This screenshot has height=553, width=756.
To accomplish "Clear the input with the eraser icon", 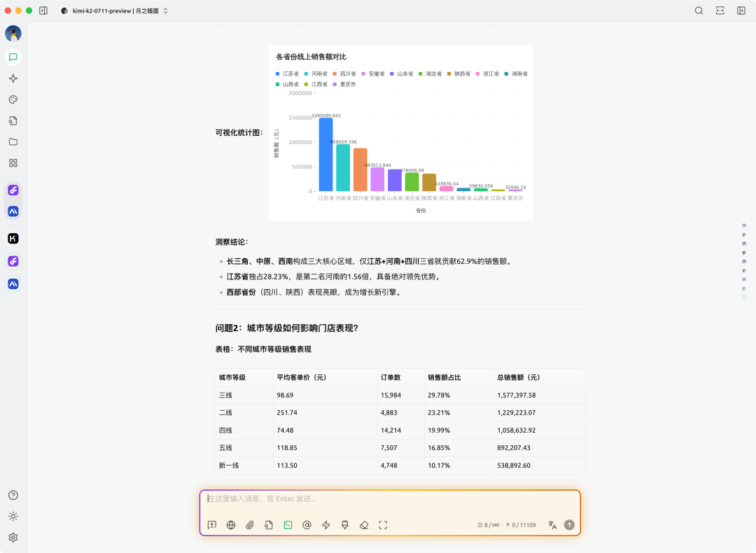I will click(364, 524).
